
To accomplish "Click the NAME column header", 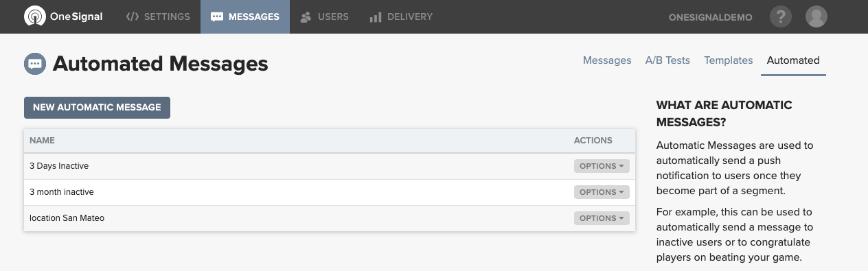I will click(x=43, y=140).
